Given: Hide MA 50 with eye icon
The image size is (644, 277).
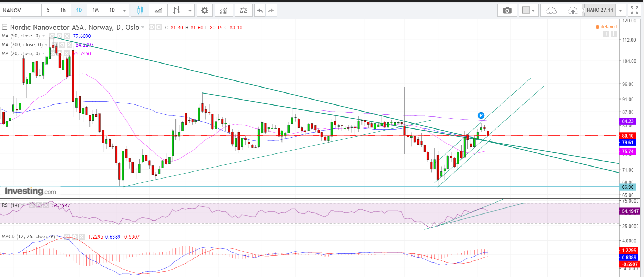Looking at the screenshot, I should tap(52, 36).
